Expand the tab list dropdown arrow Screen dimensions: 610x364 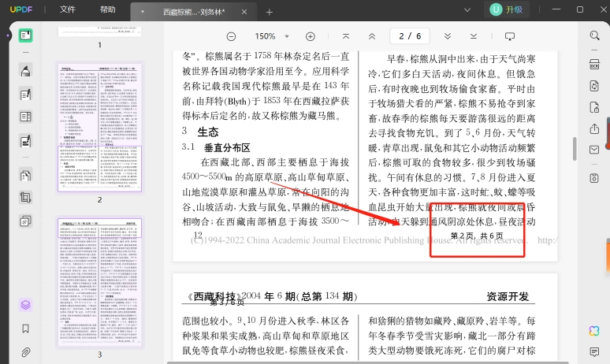(467, 9)
